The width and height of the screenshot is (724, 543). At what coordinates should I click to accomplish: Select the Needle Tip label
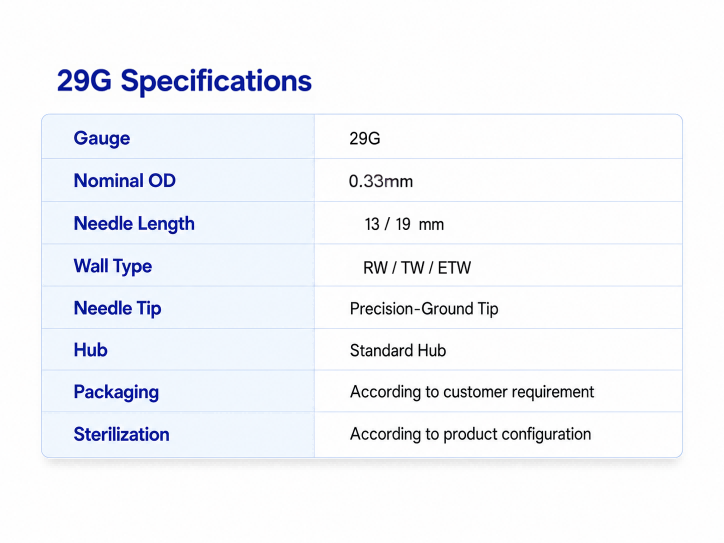click(117, 308)
